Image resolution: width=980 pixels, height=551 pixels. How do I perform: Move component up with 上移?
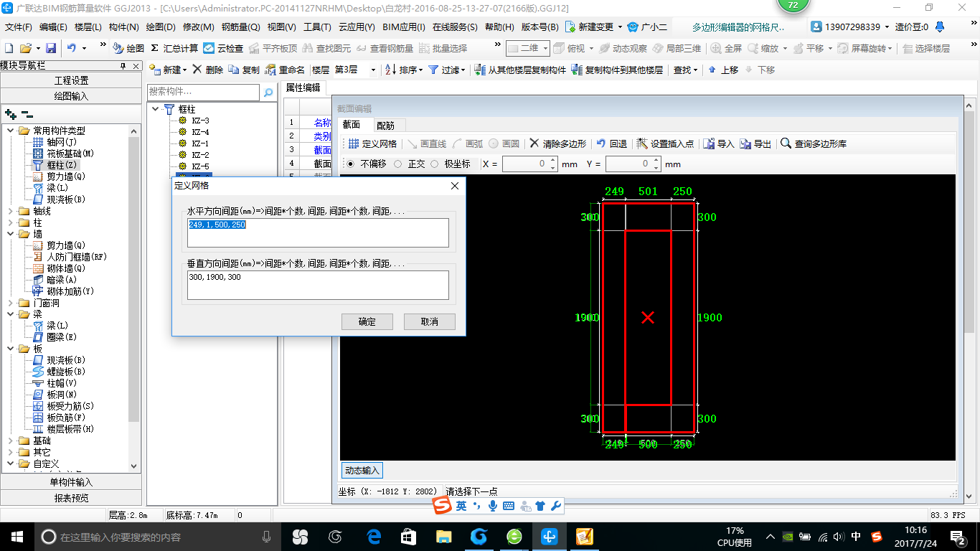point(722,70)
